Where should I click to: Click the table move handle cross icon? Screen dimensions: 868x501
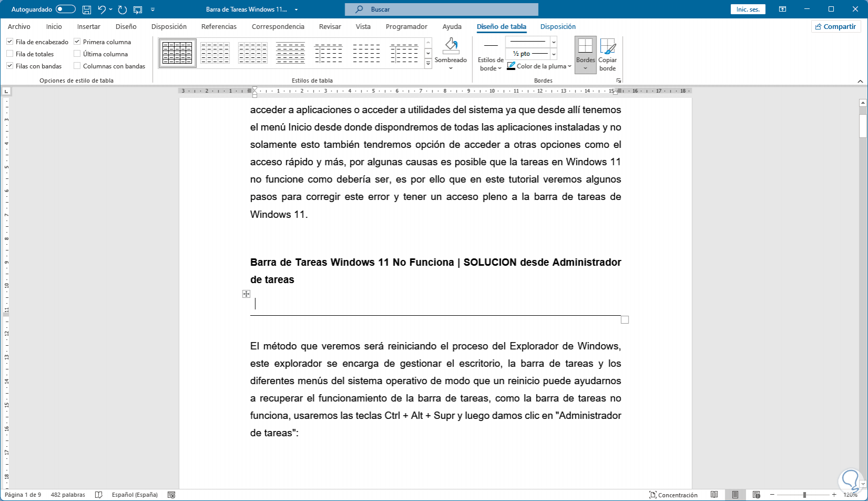[x=246, y=294]
